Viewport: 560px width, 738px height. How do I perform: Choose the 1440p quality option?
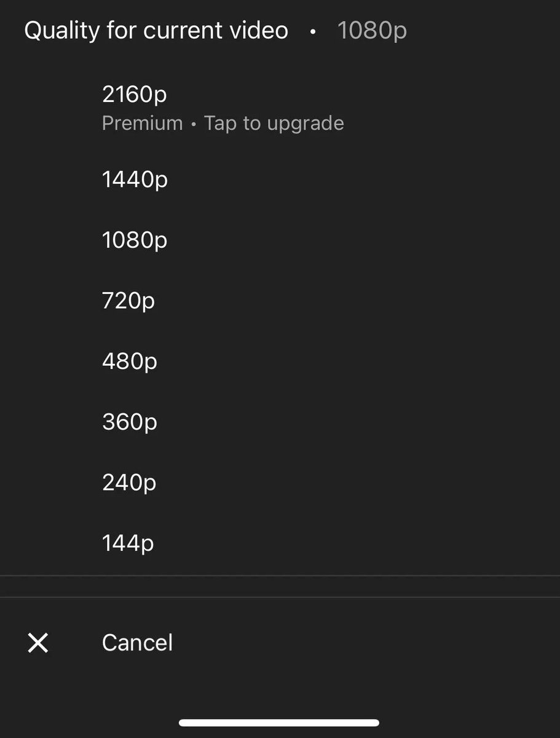pos(135,180)
